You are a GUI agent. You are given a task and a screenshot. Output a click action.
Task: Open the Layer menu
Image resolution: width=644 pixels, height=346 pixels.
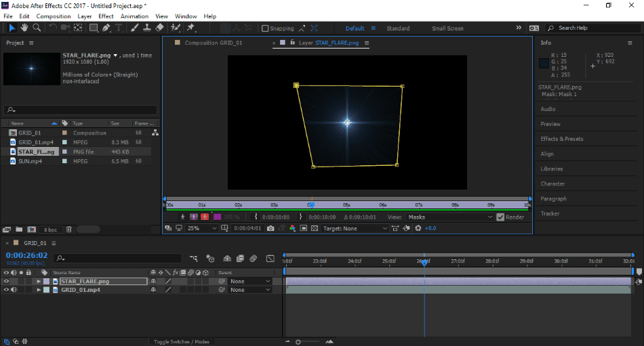(85, 16)
